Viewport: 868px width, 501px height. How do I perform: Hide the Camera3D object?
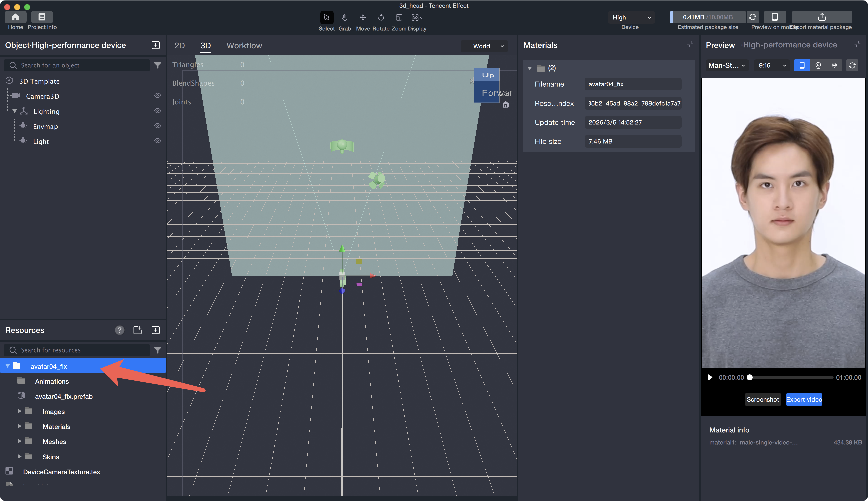click(157, 96)
